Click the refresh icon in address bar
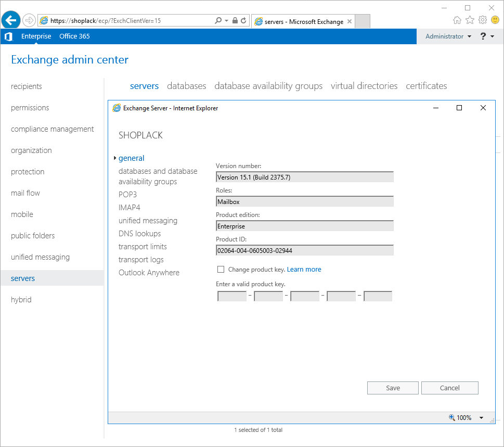 (243, 21)
